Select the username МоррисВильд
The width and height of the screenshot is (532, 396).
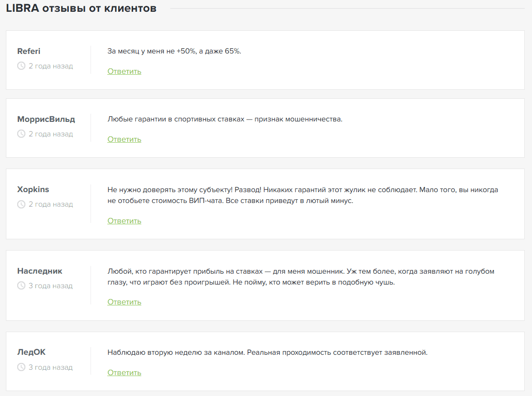[x=46, y=119]
